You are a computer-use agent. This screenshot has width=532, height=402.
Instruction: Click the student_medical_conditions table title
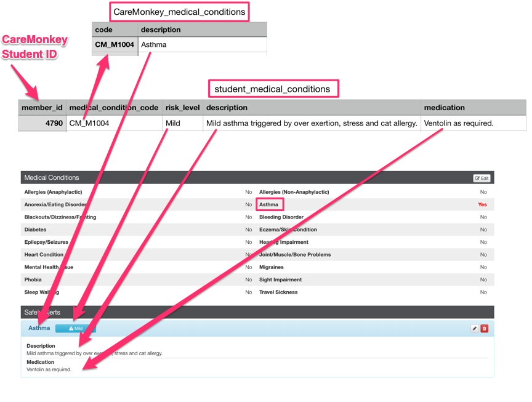click(x=272, y=89)
